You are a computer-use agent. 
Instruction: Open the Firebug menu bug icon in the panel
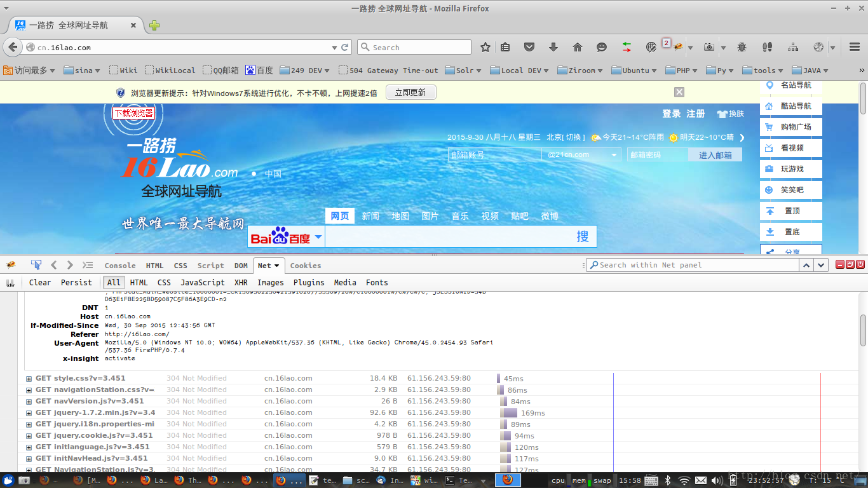coord(11,265)
